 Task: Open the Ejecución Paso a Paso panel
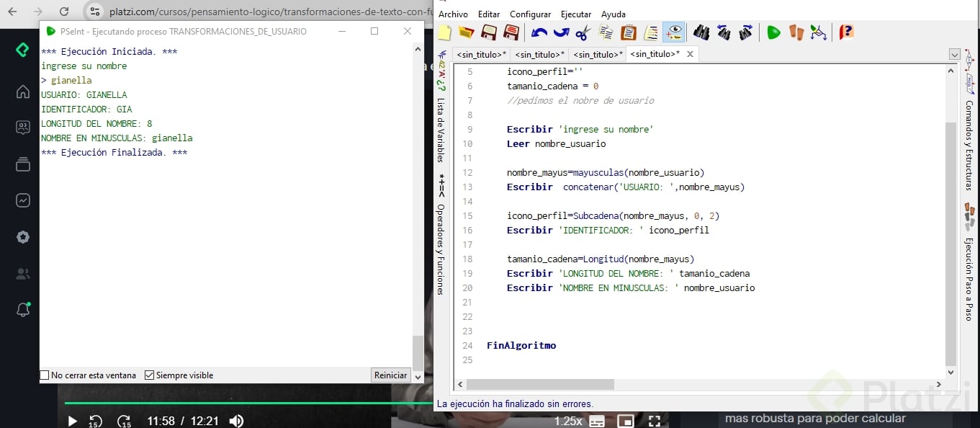click(x=969, y=263)
